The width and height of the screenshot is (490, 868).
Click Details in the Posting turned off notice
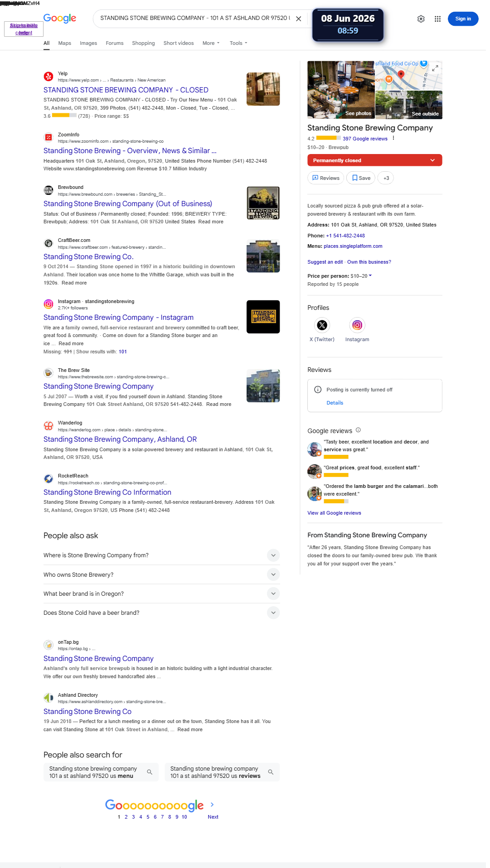(x=335, y=403)
